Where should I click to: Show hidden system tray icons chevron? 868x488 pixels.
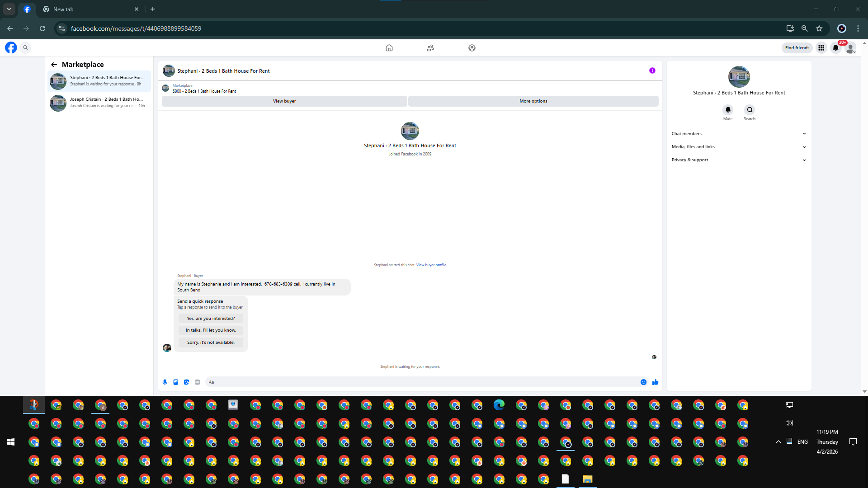[x=778, y=442]
